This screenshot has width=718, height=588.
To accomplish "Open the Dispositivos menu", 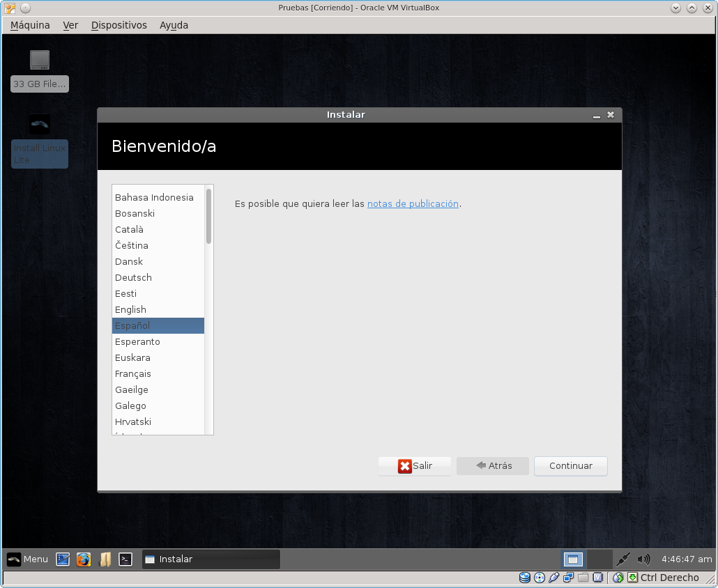I will (119, 25).
